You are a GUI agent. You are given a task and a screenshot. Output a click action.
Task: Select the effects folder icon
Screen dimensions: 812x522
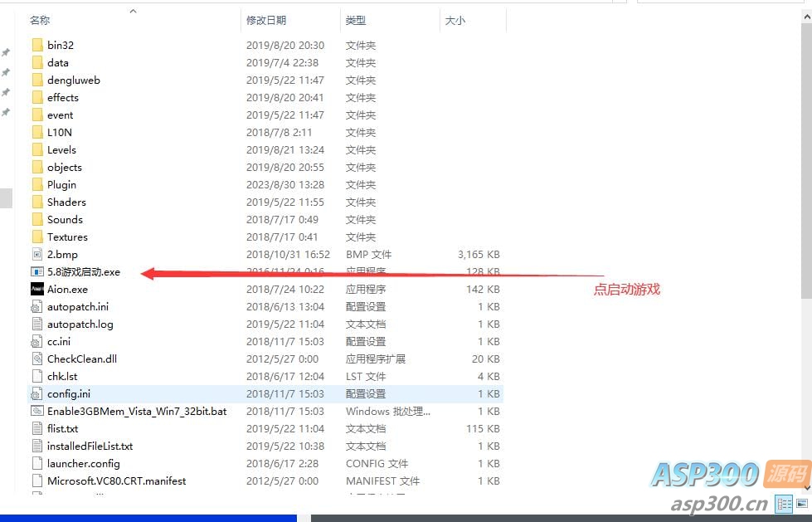[x=37, y=97]
